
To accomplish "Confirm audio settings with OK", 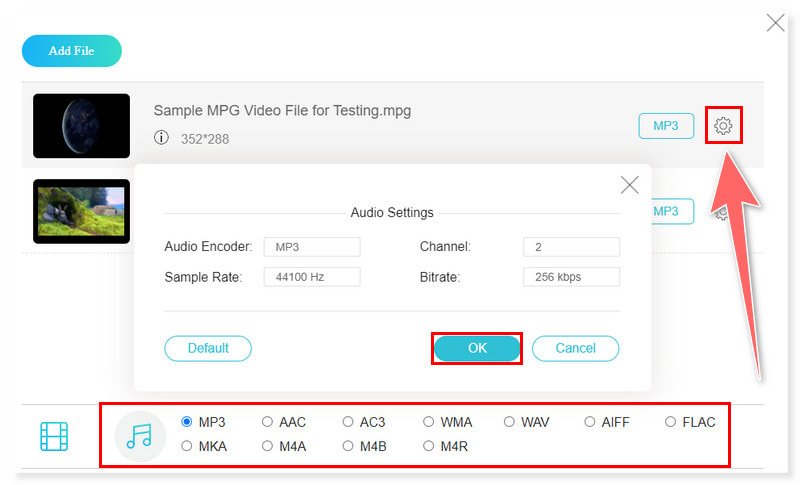I will pos(477,348).
